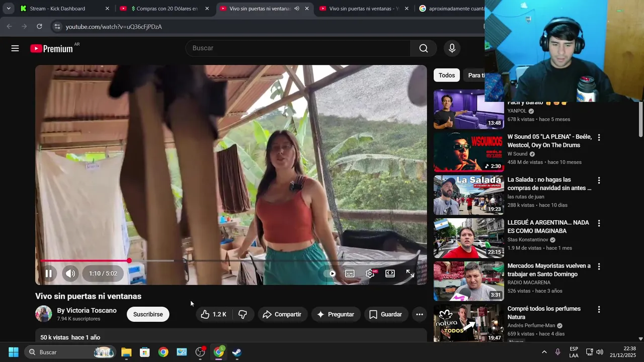The height and width of the screenshot is (362, 644).
Task: Share the video via Compartir
Action: tap(282, 314)
